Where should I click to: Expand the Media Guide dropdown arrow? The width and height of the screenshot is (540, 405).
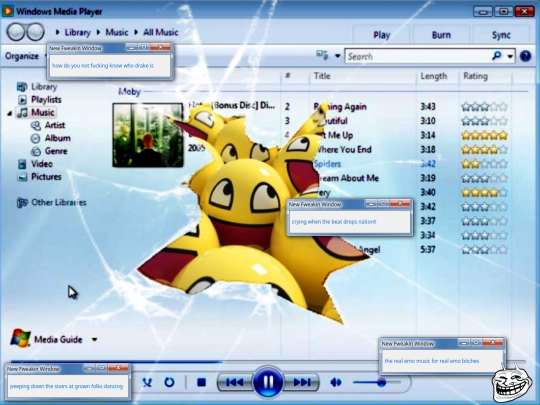pos(94,340)
